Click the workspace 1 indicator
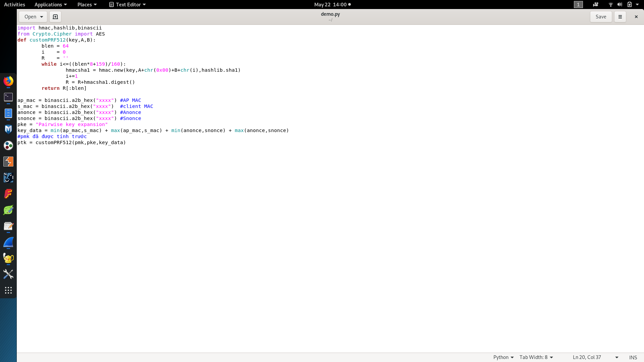Screen dimensions: 644x362 [x=578, y=4]
